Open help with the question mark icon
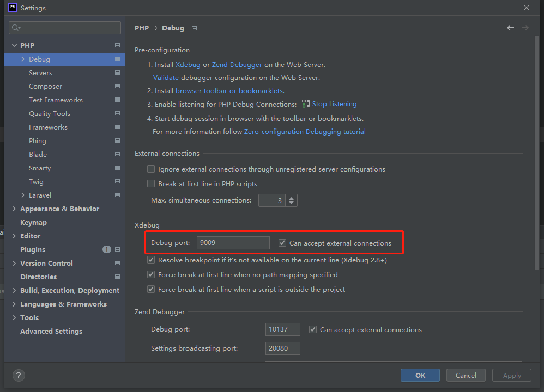544x392 pixels. coord(19,375)
